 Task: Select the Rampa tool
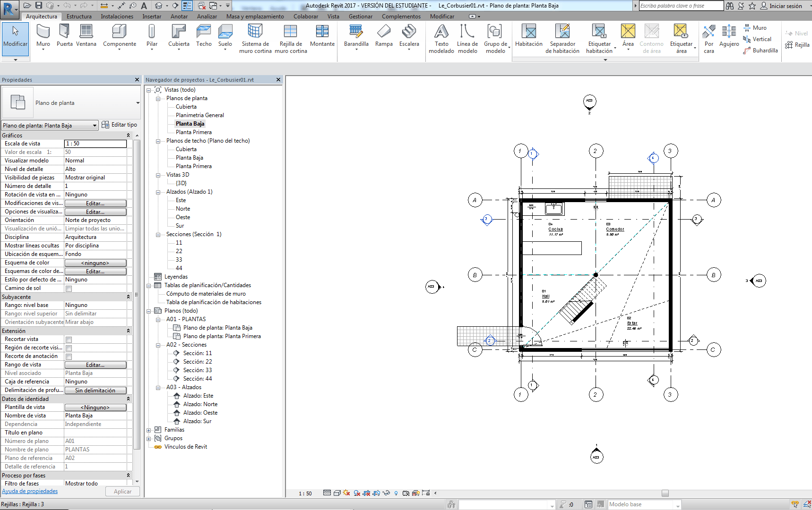(384, 36)
